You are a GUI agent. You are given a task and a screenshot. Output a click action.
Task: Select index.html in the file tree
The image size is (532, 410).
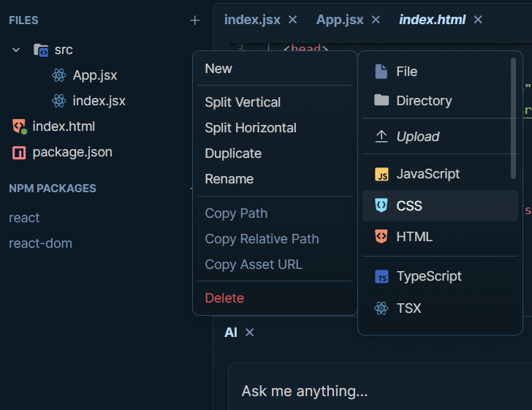point(64,126)
